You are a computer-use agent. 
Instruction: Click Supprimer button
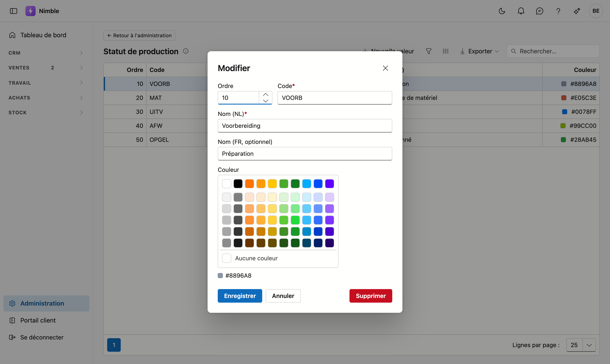click(x=371, y=296)
